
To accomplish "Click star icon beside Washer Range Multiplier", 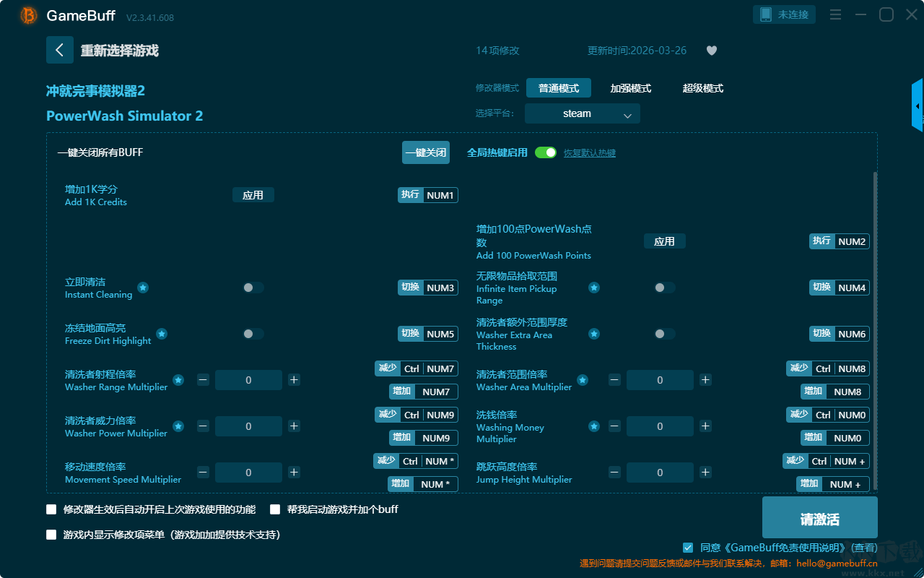I will click(178, 380).
